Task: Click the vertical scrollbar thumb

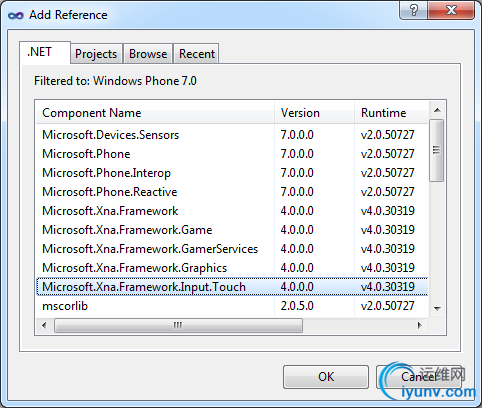Action: (437, 150)
